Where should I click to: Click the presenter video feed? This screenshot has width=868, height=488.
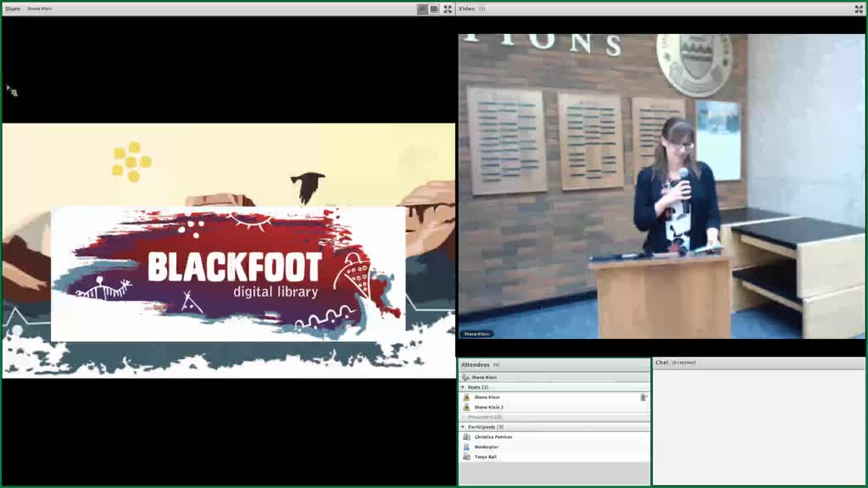[x=661, y=186]
